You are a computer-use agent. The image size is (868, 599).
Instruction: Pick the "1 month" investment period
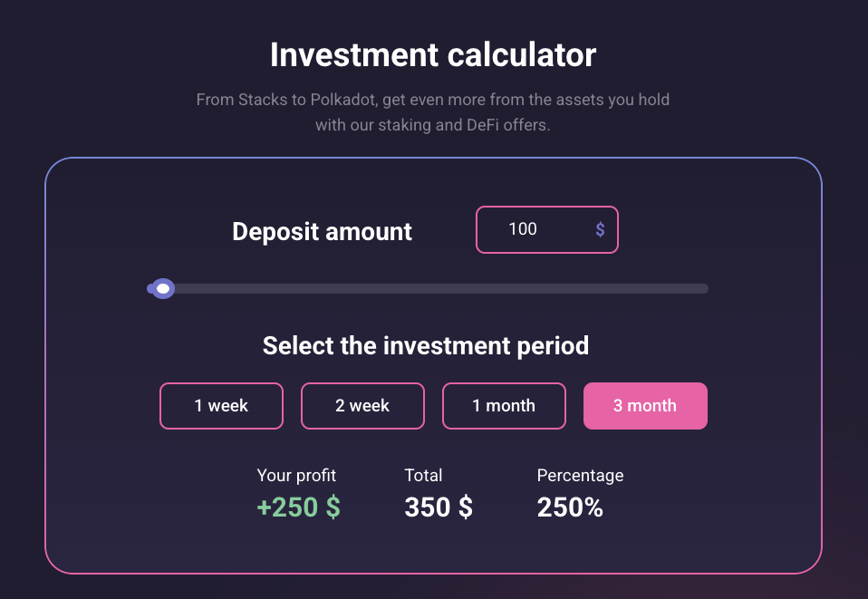pyautogui.click(x=504, y=406)
